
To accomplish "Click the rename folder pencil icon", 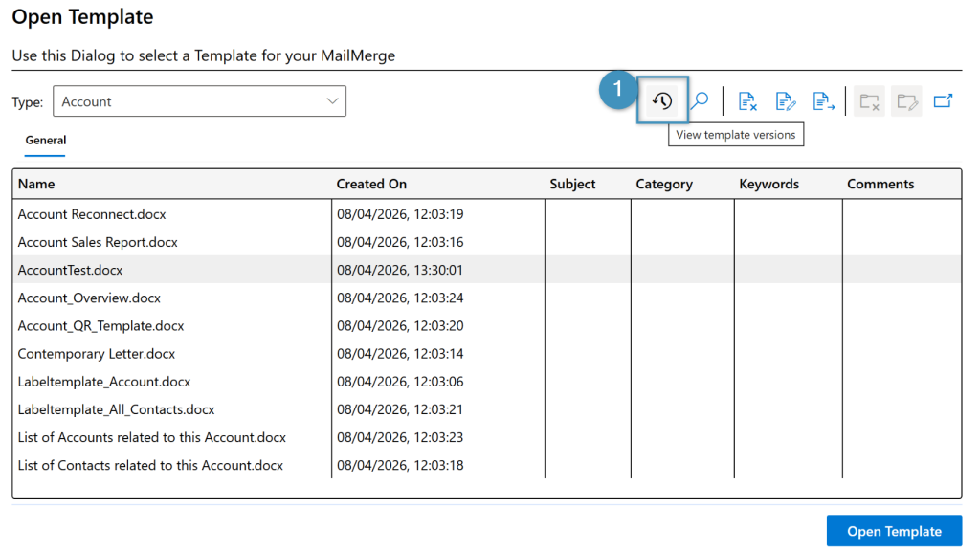I will (x=906, y=100).
